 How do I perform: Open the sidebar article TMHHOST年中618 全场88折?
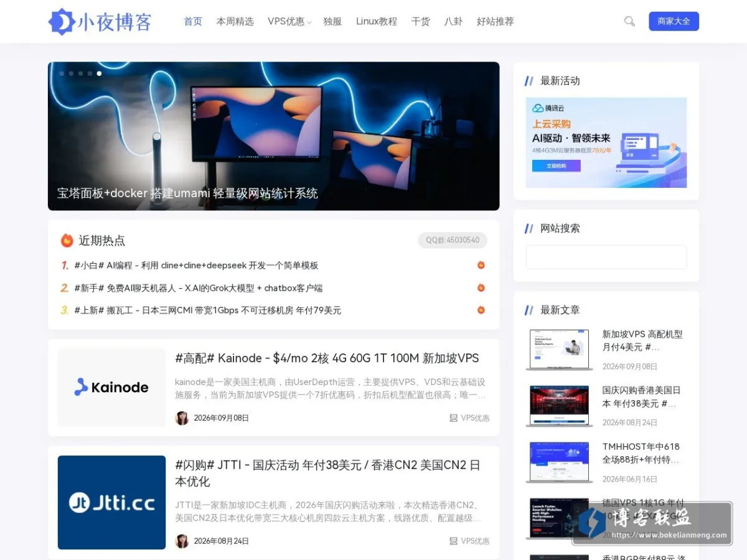point(641,453)
